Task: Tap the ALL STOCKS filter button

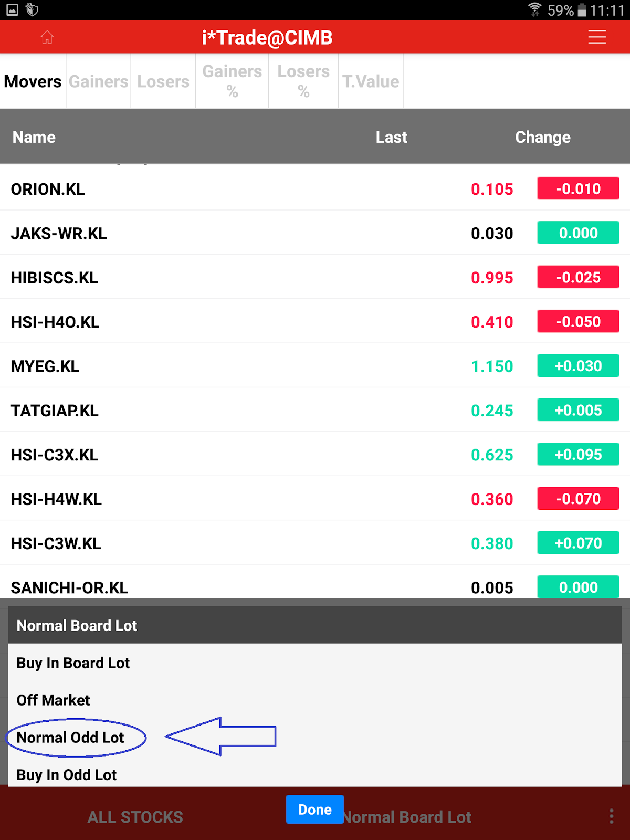Action: [x=135, y=817]
